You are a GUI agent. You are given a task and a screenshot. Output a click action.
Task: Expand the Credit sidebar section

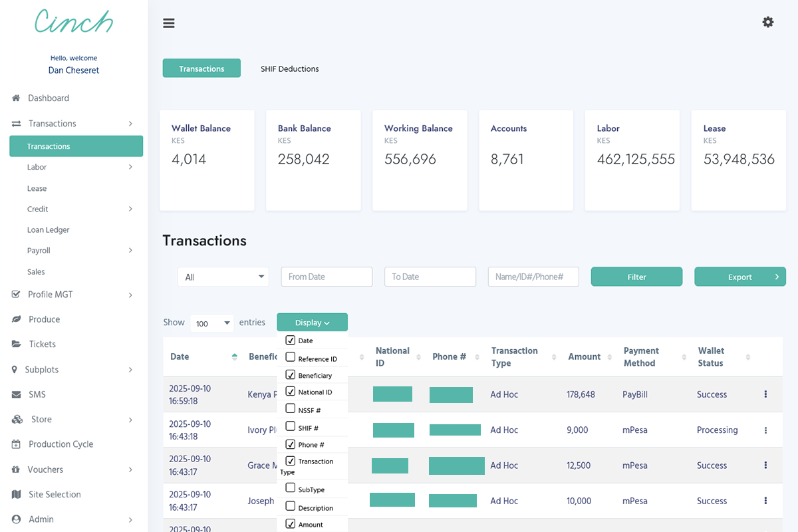click(38, 209)
